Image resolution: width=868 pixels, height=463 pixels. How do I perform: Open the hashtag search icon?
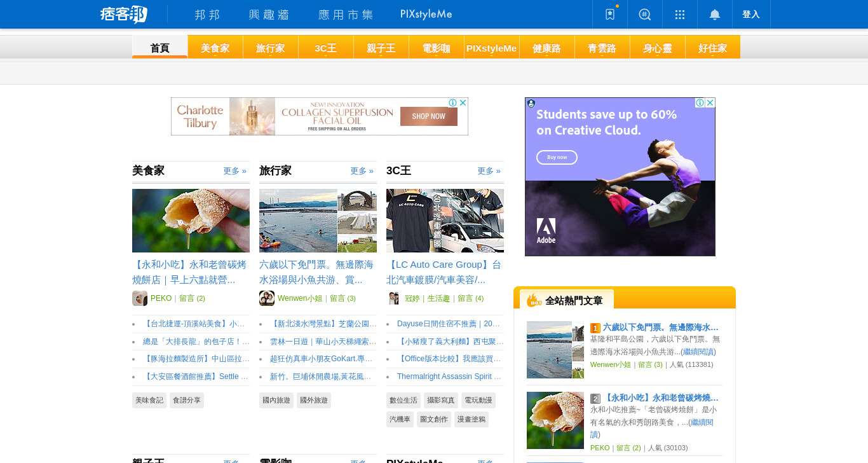point(645,14)
